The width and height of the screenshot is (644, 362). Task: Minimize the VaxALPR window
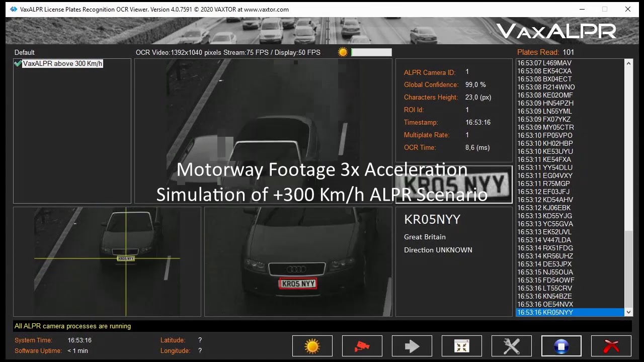(x=582, y=9)
